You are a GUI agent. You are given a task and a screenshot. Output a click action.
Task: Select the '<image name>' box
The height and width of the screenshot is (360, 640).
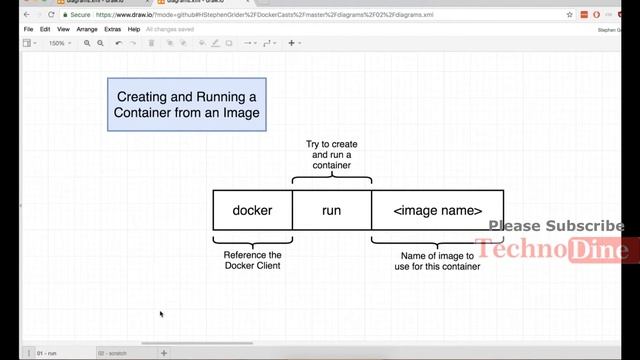point(438,210)
